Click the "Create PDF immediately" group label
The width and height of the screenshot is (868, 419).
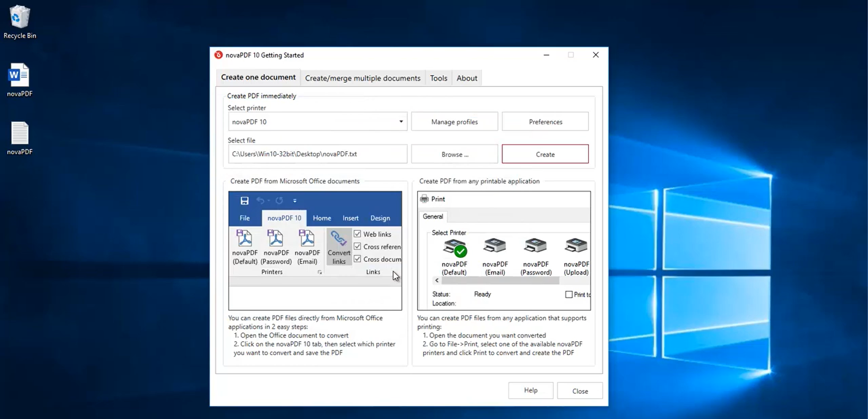(x=262, y=96)
